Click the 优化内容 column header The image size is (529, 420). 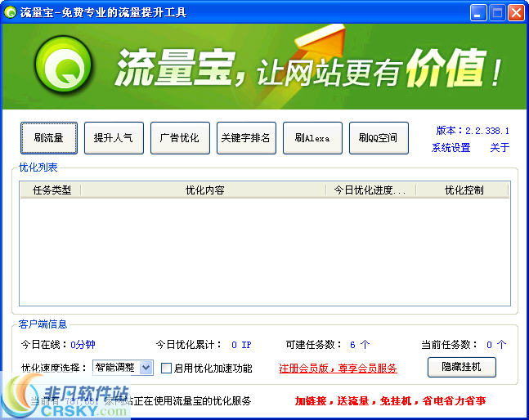pyautogui.click(x=204, y=190)
